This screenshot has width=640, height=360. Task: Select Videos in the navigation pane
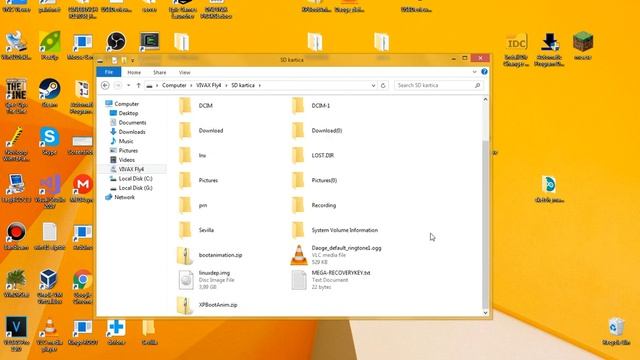pos(122,160)
